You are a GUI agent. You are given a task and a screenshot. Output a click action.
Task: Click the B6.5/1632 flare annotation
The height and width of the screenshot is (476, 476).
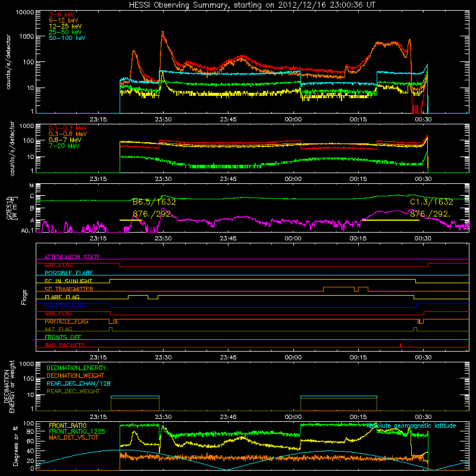click(154, 202)
